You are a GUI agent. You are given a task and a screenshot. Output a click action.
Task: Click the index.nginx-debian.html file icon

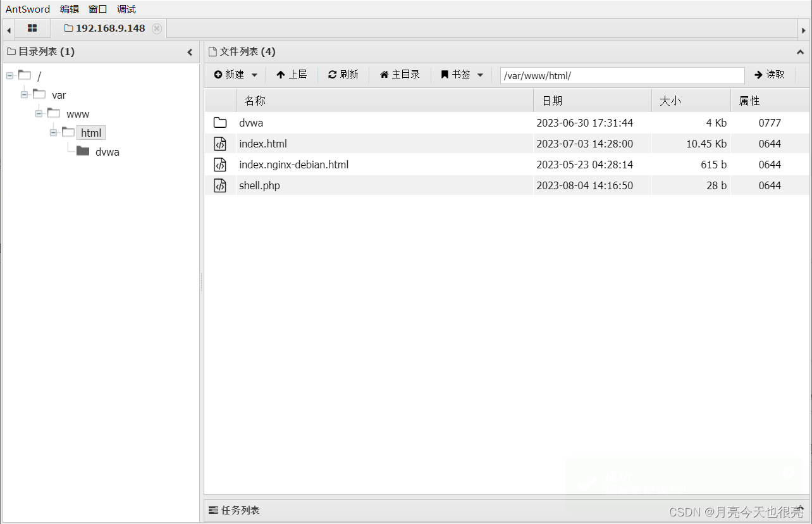220,165
